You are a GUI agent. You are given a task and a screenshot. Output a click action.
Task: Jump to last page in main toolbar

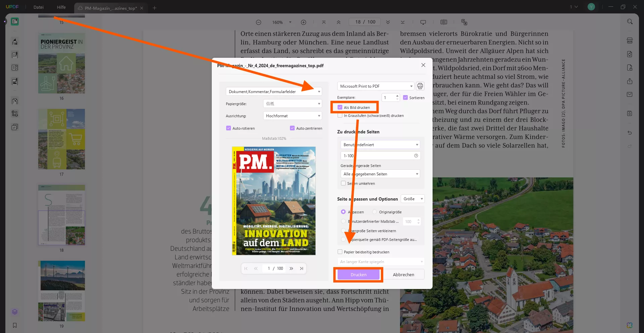[x=403, y=22]
